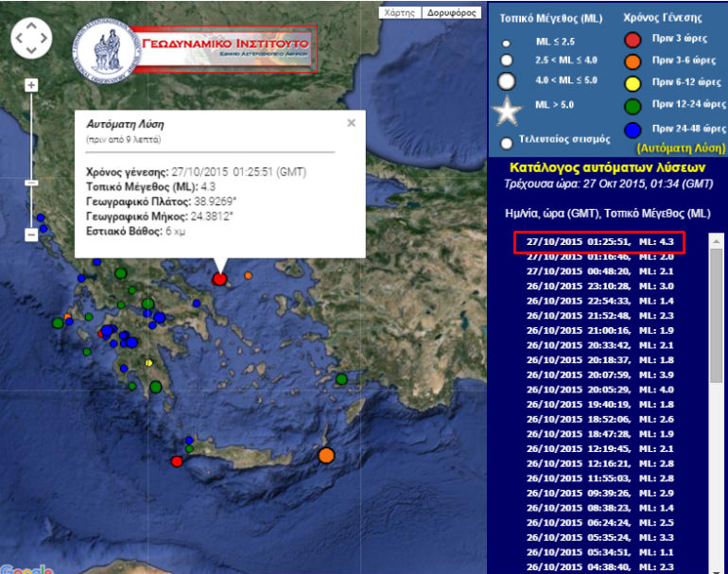The image size is (728, 574).
Task: Zoom out with the minus button
Action: tap(31, 234)
